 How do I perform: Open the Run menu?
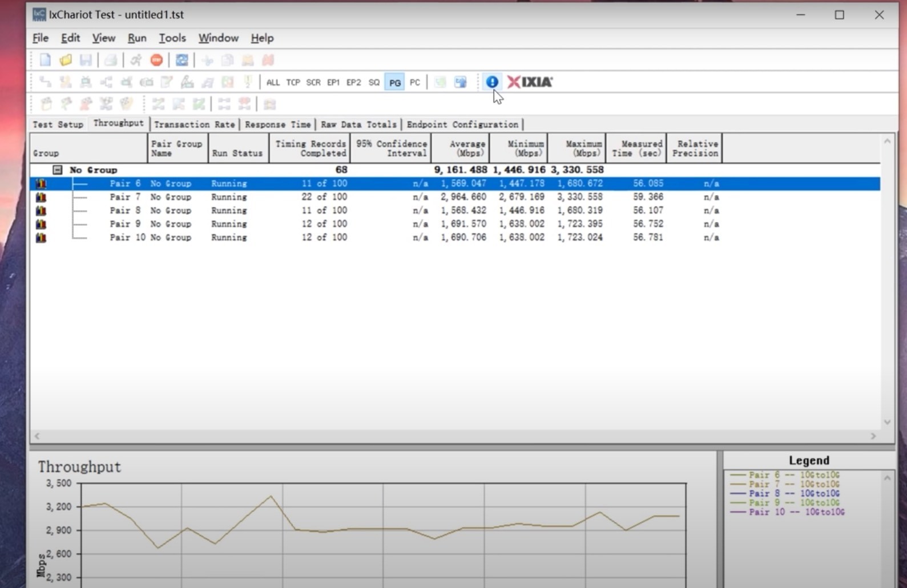(x=137, y=38)
